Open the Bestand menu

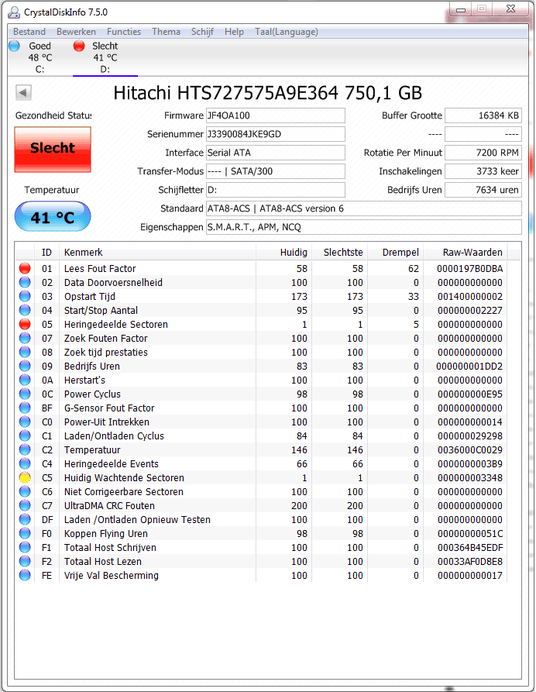(x=29, y=32)
